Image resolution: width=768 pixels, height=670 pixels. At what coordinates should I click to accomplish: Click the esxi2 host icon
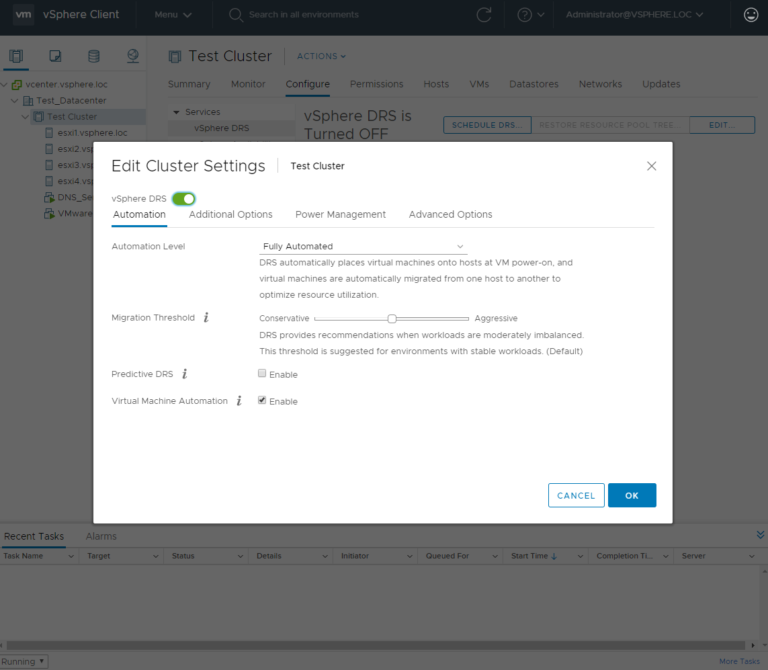pyautogui.click(x=49, y=149)
